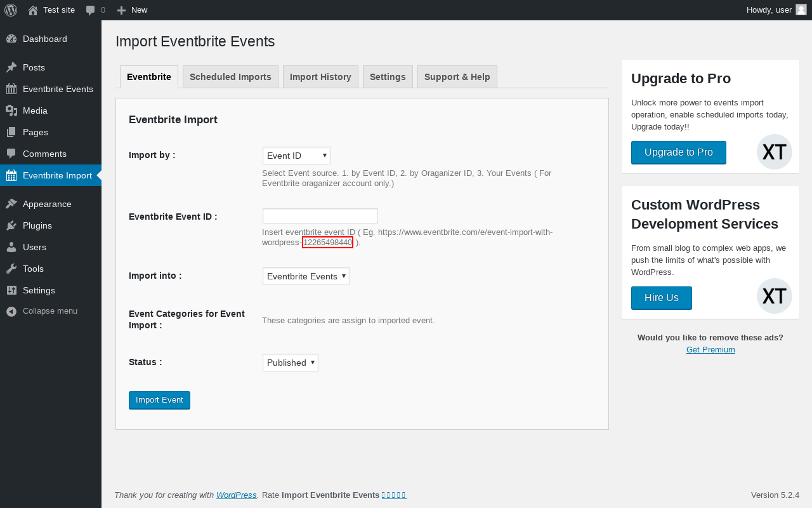Screen dimensions: 812x508
Task: Click the Settings sliders icon in sidebar
Action: pyautogui.click(x=11, y=290)
